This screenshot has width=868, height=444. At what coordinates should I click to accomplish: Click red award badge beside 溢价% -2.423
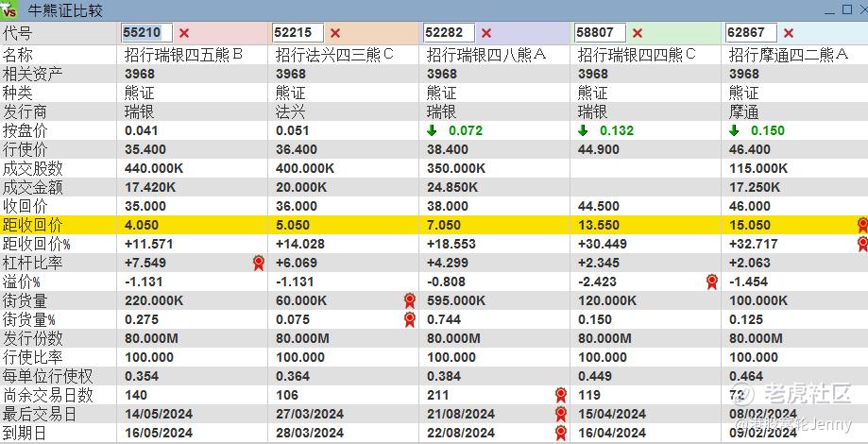point(712,282)
